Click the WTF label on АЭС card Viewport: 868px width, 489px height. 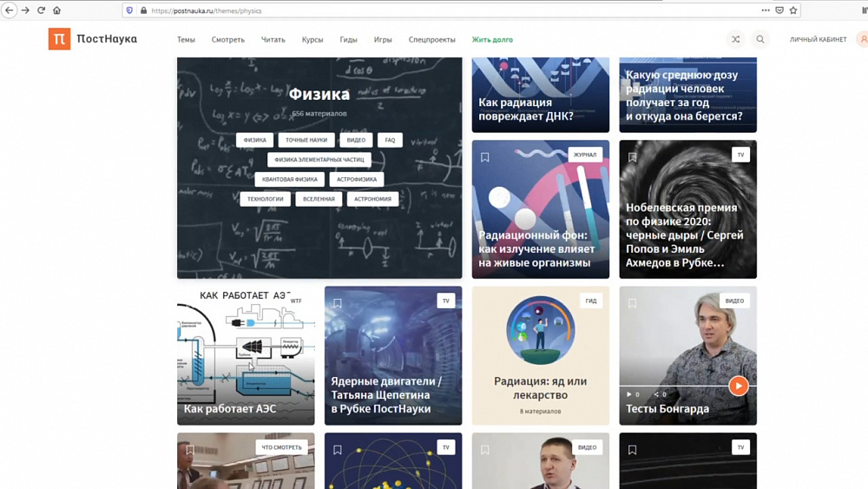click(296, 301)
